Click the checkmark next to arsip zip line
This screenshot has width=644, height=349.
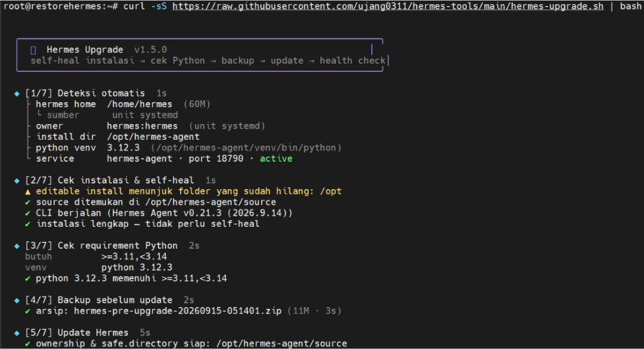27,311
